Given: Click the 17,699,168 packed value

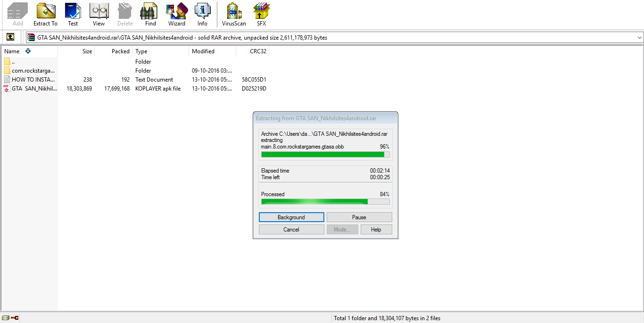Looking at the screenshot, I should click(117, 88).
